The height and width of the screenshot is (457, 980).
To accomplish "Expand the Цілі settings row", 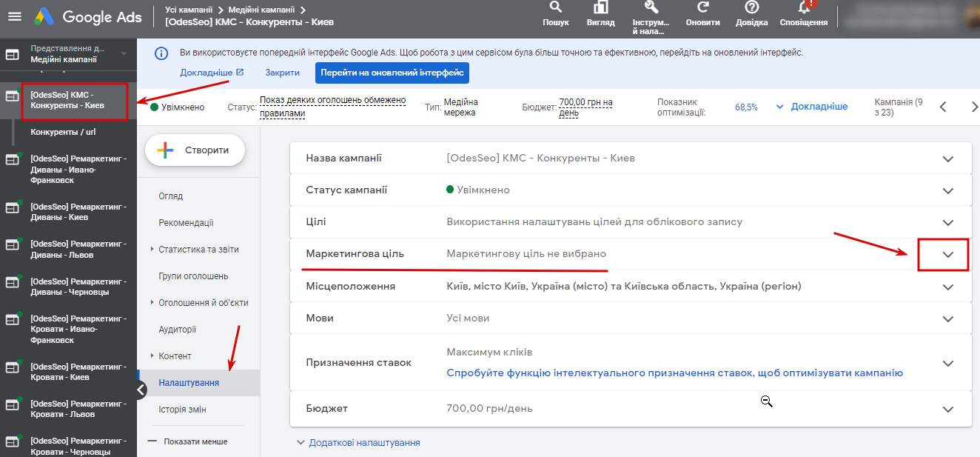I will [947, 222].
